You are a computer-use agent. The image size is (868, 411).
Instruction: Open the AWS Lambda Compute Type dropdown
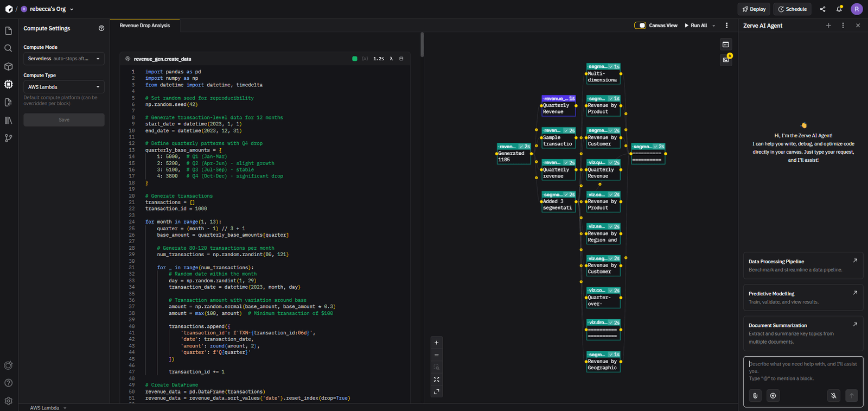63,87
